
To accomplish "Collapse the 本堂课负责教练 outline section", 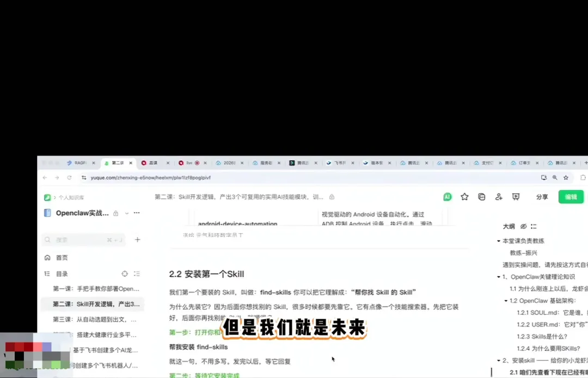I will coord(499,241).
